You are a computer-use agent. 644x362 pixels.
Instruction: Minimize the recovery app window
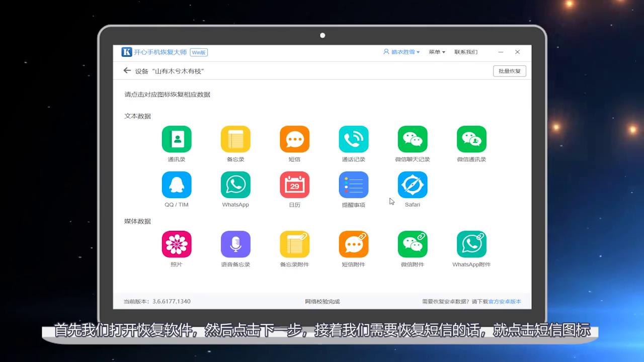501,52
